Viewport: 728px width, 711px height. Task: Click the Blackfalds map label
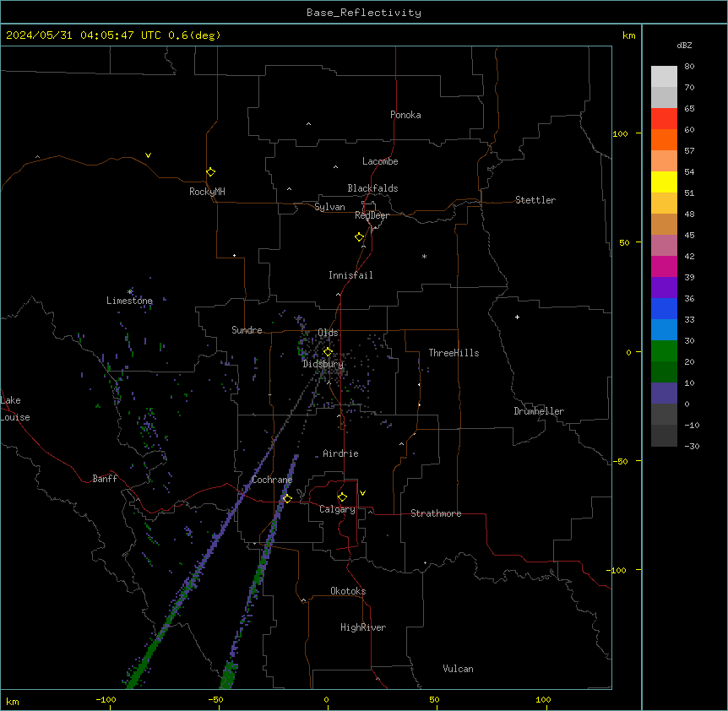click(x=372, y=188)
